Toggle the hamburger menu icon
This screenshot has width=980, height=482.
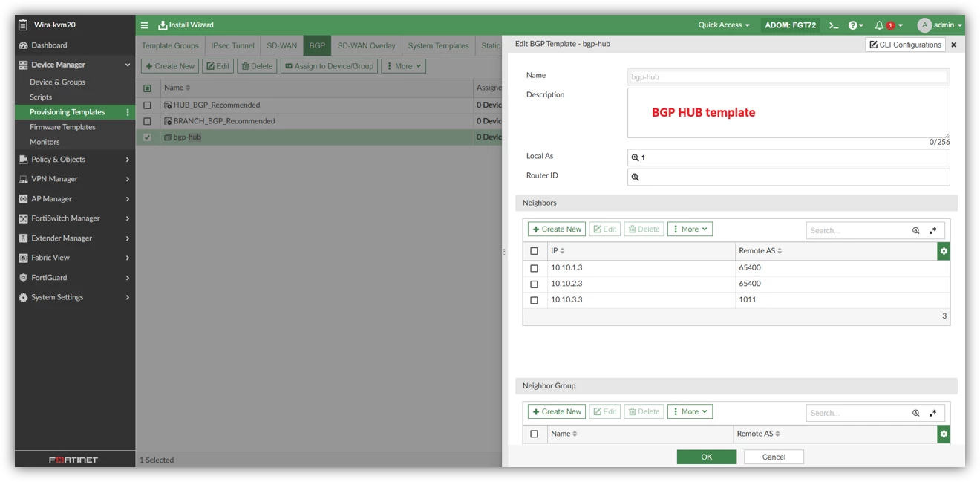click(x=146, y=25)
